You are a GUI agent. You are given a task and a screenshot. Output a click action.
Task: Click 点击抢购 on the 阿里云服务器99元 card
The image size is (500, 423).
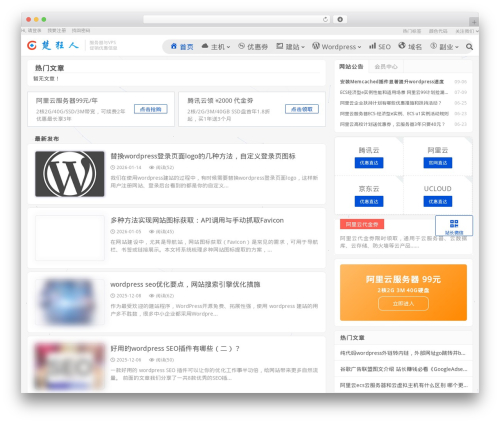point(151,109)
